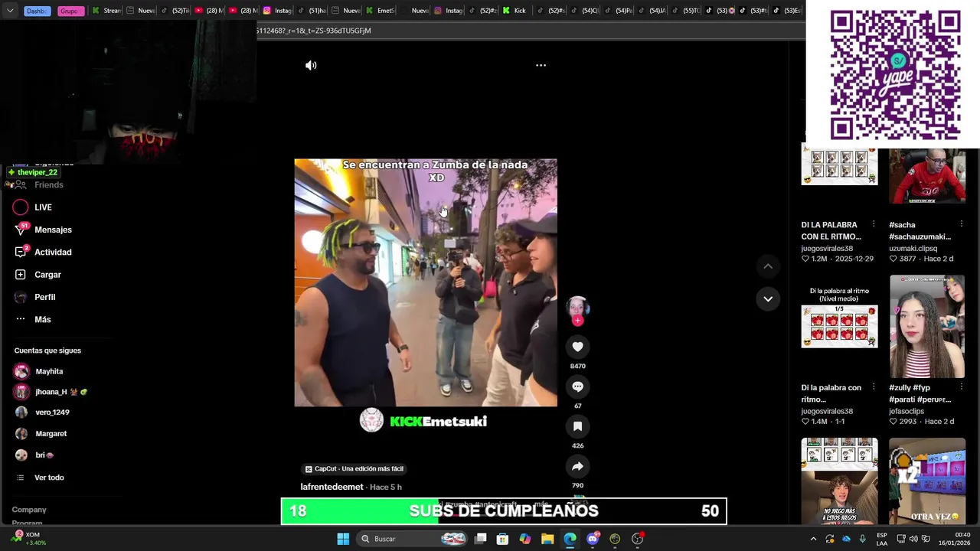
Task: Open Cargar upload page
Action: [47, 275]
